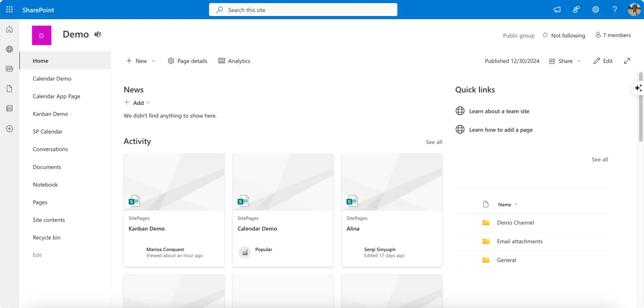Click the 7 members person icon

pos(598,35)
